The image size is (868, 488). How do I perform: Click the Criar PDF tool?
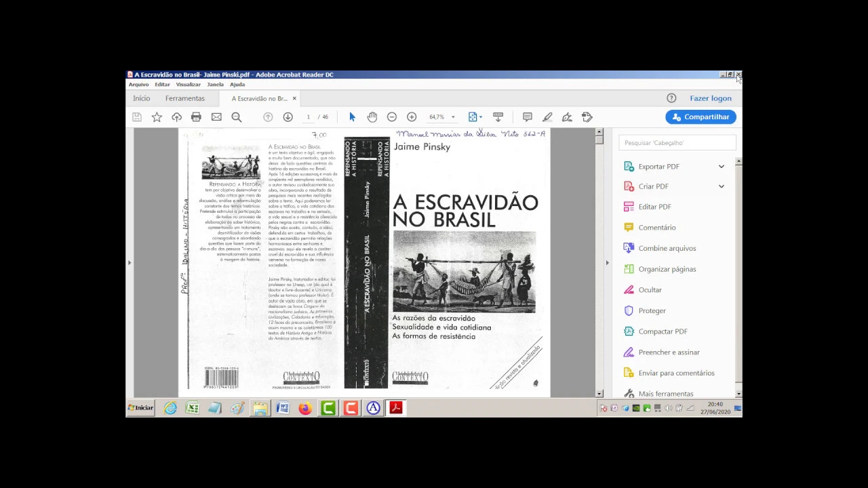pos(653,186)
